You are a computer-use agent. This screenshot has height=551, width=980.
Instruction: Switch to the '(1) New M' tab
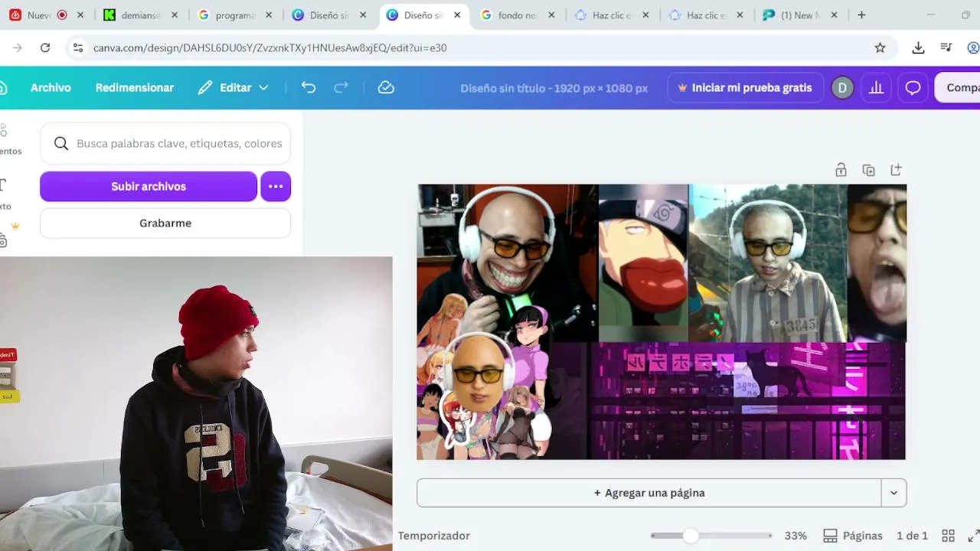800,15
